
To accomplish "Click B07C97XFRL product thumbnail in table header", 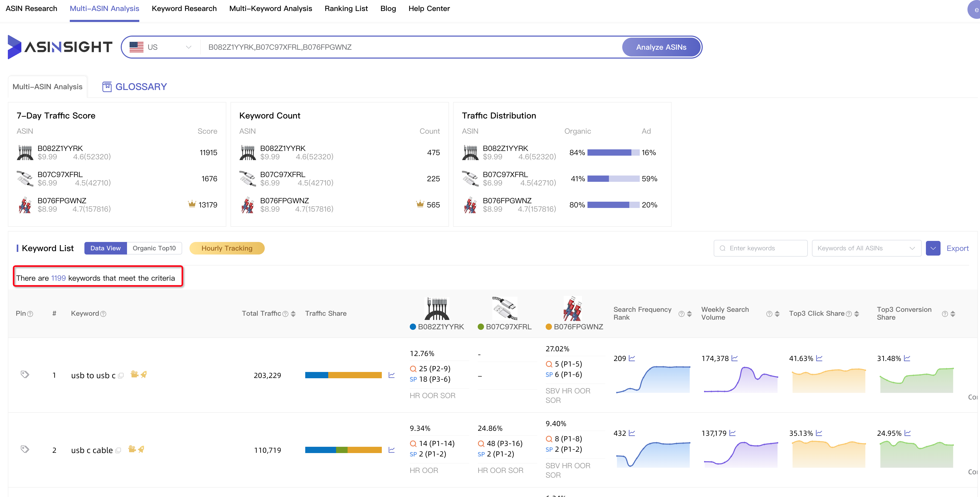I will pos(504,308).
